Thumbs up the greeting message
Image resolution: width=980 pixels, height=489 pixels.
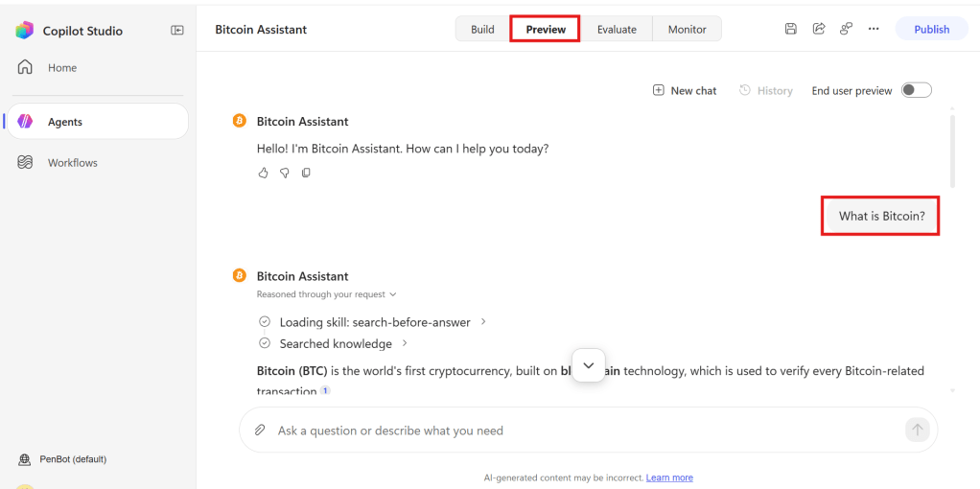[x=263, y=173]
